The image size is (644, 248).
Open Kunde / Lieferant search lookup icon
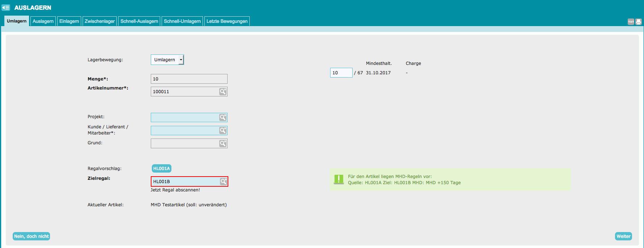click(x=223, y=130)
